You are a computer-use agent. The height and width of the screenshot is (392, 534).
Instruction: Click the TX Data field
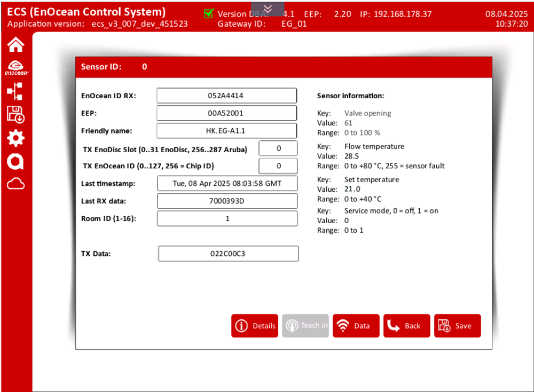pos(228,254)
